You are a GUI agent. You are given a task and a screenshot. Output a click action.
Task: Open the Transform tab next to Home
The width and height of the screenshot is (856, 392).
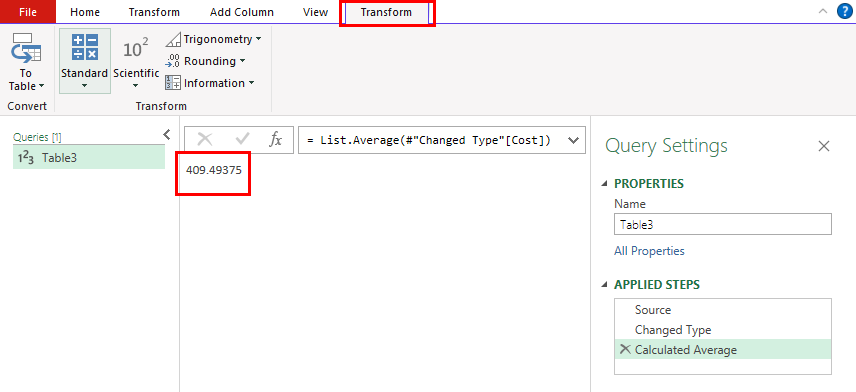pyautogui.click(x=154, y=12)
